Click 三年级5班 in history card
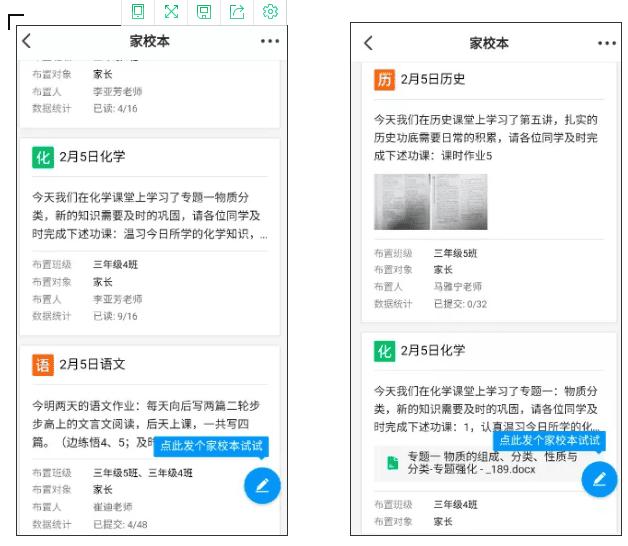Image resolution: width=628 pixels, height=546 pixels. click(455, 253)
